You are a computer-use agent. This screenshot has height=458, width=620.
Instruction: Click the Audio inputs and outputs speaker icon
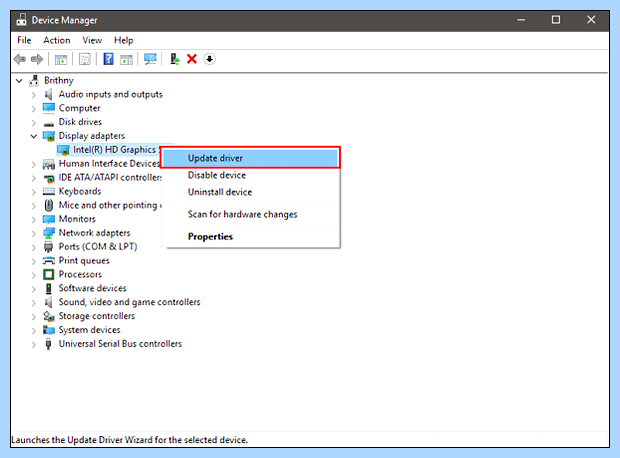pyautogui.click(x=49, y=94)
